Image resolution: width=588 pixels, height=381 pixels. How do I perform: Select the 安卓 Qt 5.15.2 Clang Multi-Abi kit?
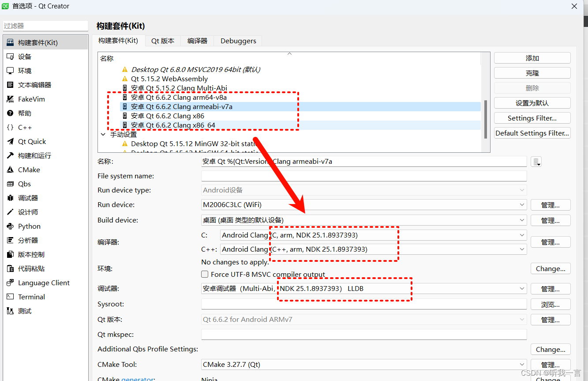coord(179,88)
